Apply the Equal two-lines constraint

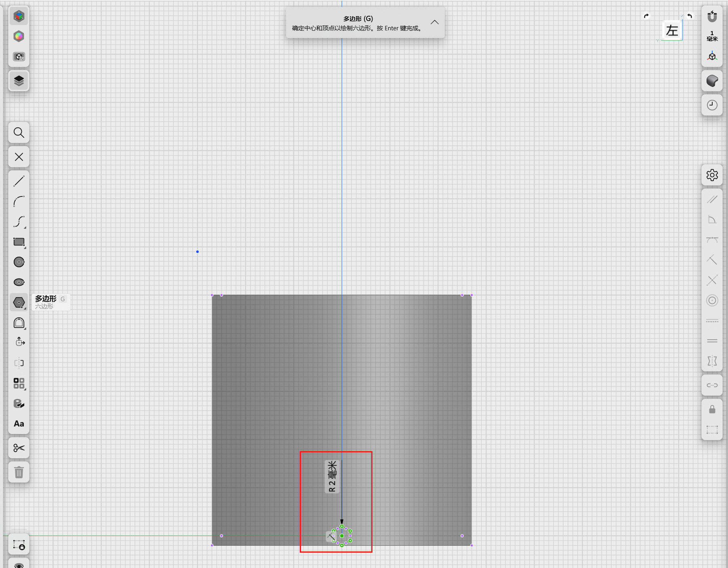tap(712, 341)
